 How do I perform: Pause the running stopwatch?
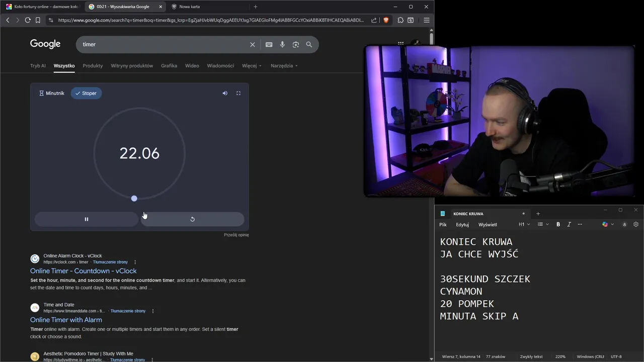coord(86,219)
